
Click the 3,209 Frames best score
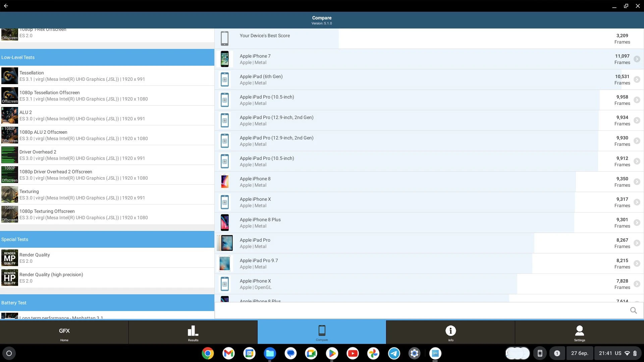tap(622, 39)
